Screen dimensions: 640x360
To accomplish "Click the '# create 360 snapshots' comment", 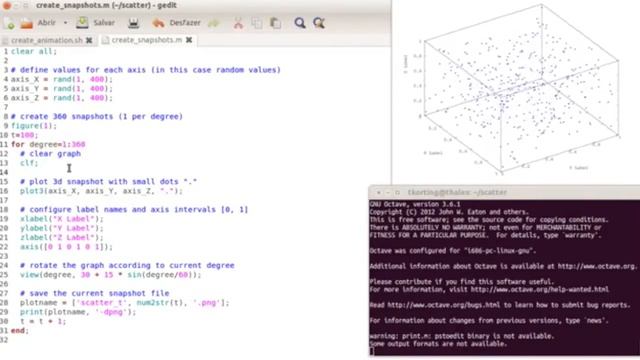I will coord(97,117).
